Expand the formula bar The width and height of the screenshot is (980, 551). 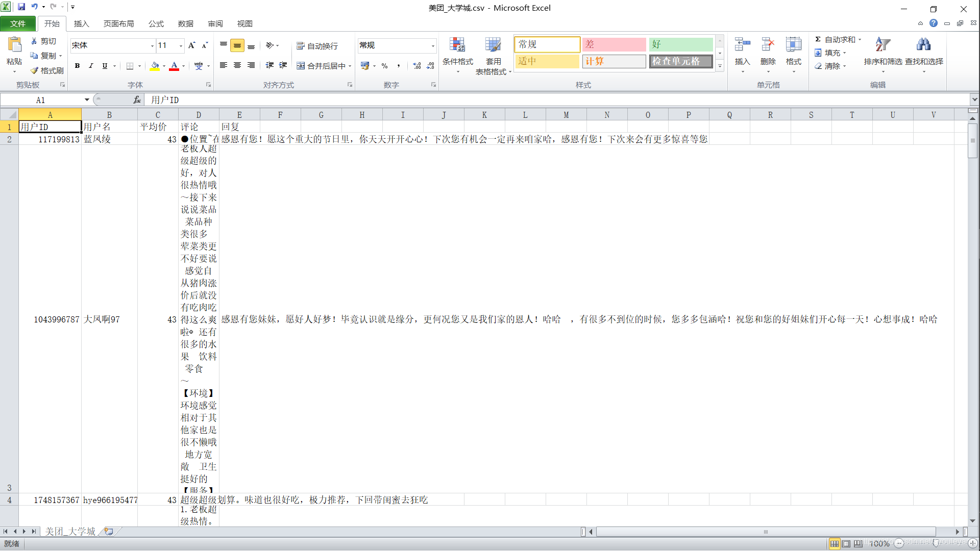(974, 99)
